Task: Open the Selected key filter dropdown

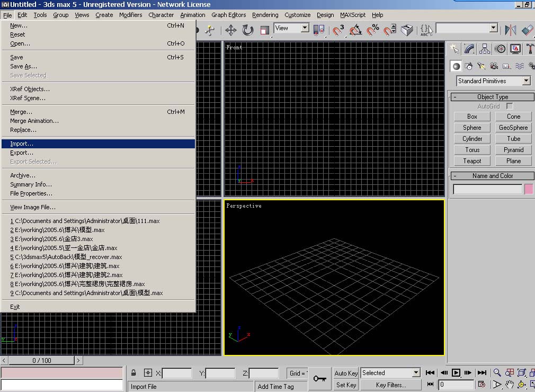Action: click(416, 373)
